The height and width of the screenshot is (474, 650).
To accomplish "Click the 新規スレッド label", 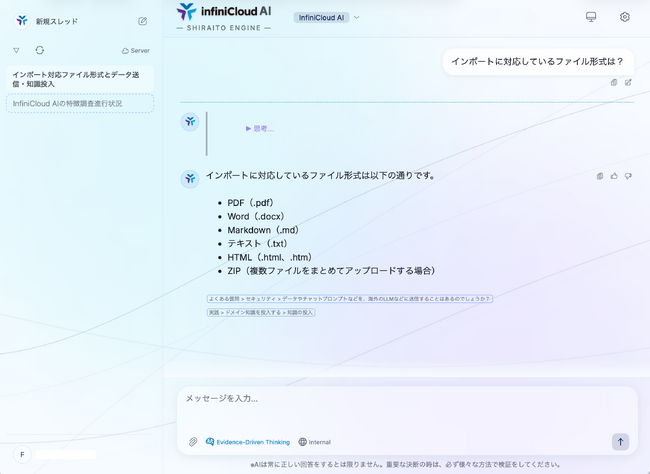I will coord(57,22).
